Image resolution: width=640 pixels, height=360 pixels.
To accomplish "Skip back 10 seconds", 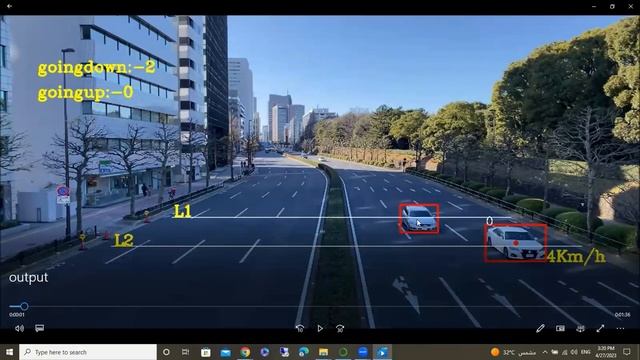I will 300,328.
